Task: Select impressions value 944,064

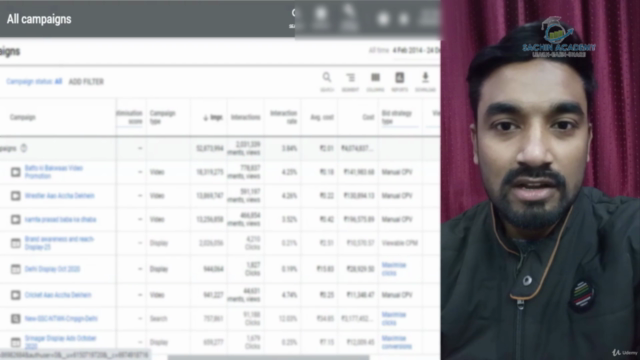Action: (x=213, y=269)
